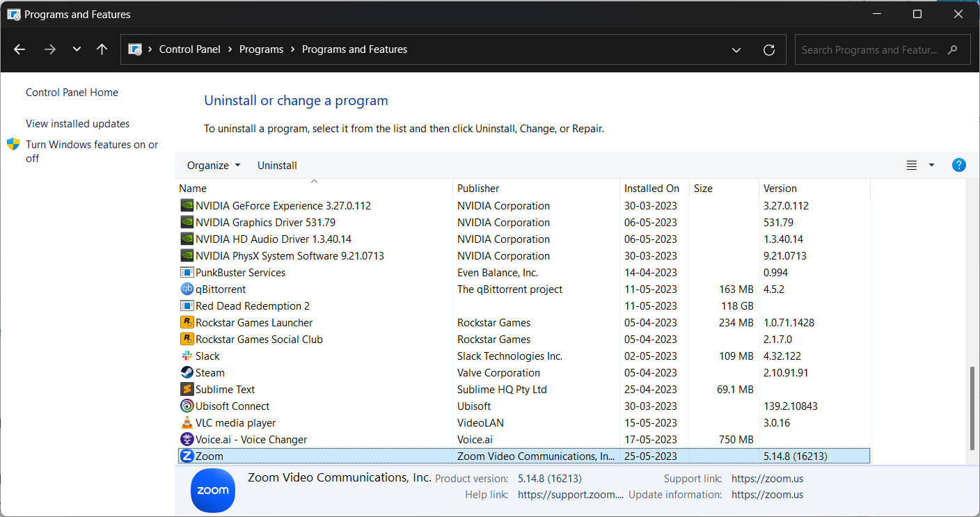Click the vertical scrollbar thumb
Screen dimensions: 980x517
(972, 409)
